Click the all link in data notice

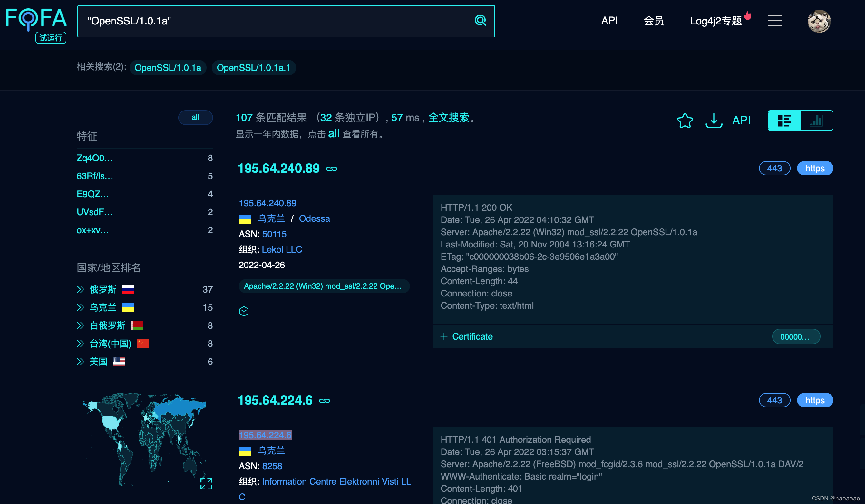[333, 133]
